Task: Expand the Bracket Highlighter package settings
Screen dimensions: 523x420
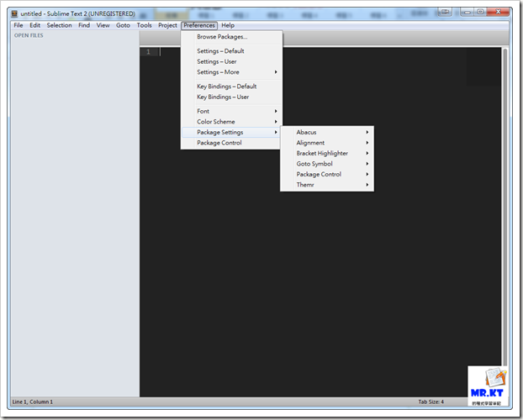Action: click(327, 154)
